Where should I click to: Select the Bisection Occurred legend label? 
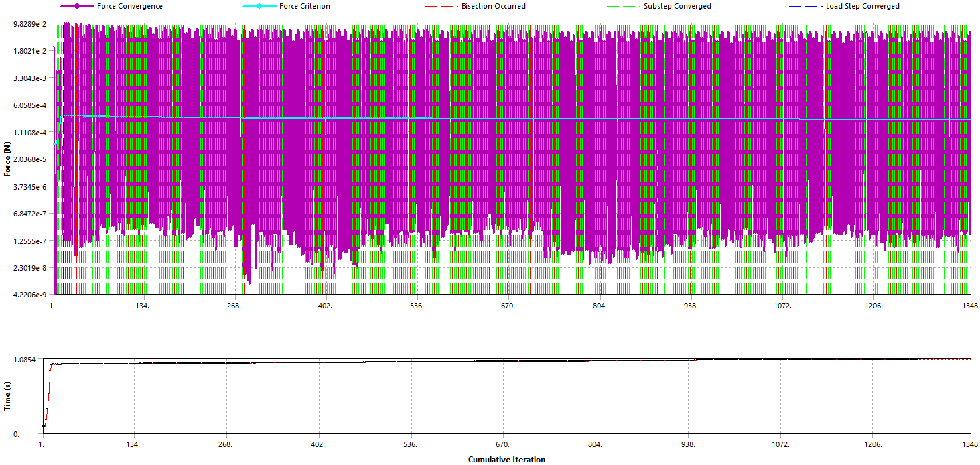[x=494, y=6]
